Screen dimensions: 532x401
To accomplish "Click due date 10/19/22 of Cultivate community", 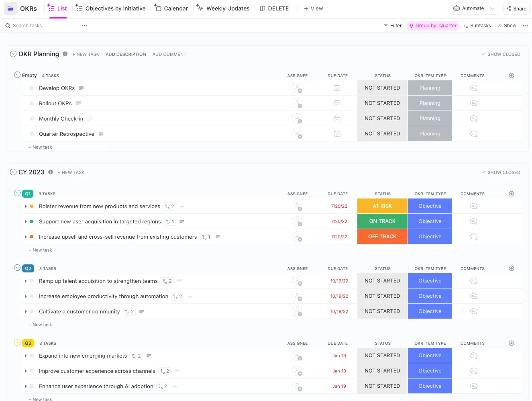I will tap(339, 311).
